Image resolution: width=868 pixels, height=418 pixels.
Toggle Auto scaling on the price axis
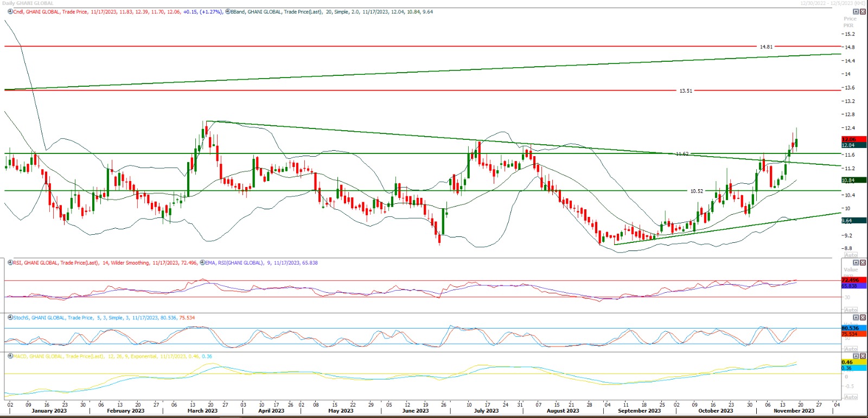851,255
